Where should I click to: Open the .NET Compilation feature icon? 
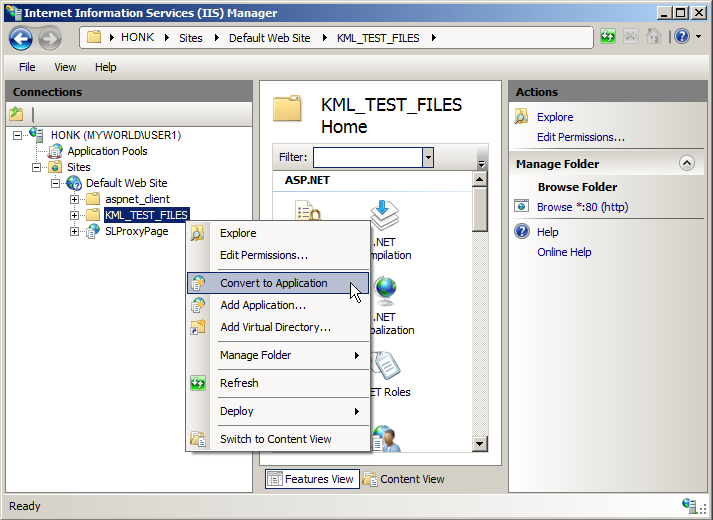tap(384, 216)
